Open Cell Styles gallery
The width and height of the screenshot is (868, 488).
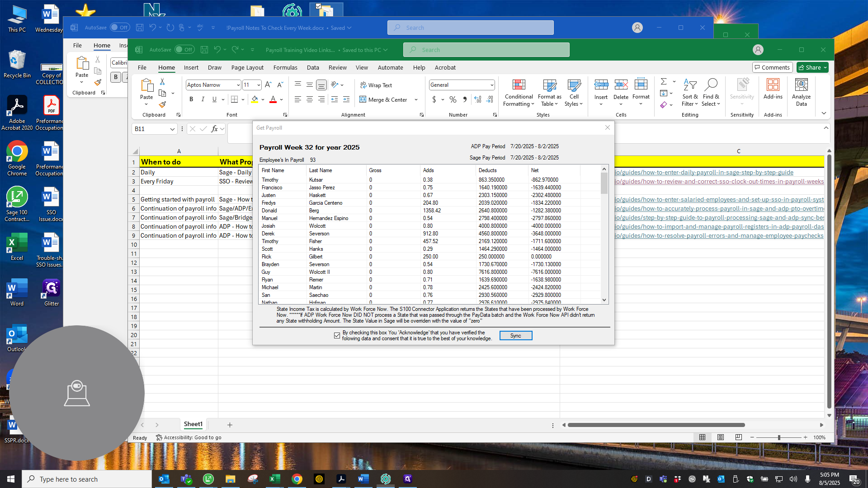[x=574, y=93]
